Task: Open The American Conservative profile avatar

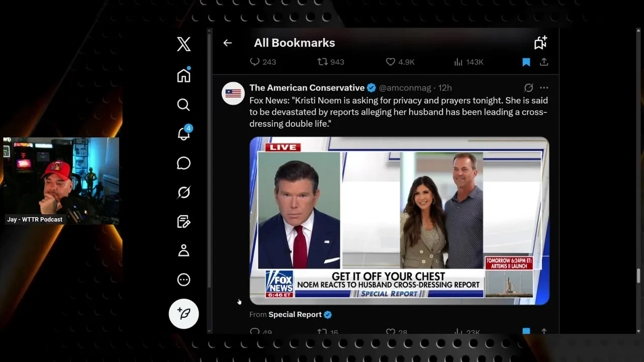Action: coord(233,93)
